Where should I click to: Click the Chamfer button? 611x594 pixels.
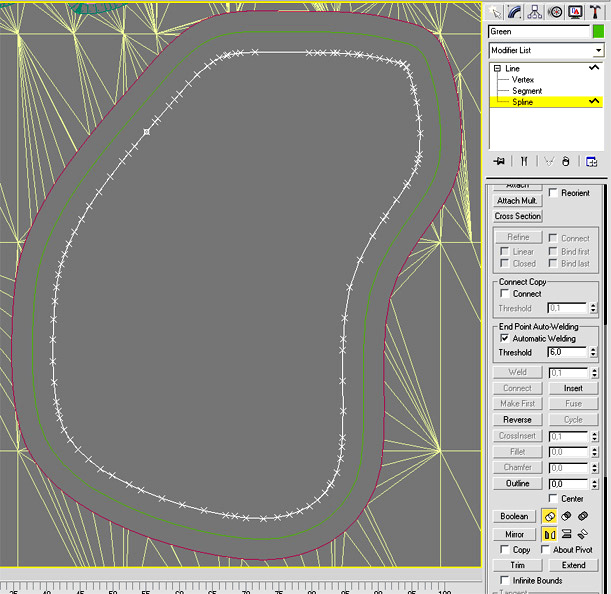(517, 467)
